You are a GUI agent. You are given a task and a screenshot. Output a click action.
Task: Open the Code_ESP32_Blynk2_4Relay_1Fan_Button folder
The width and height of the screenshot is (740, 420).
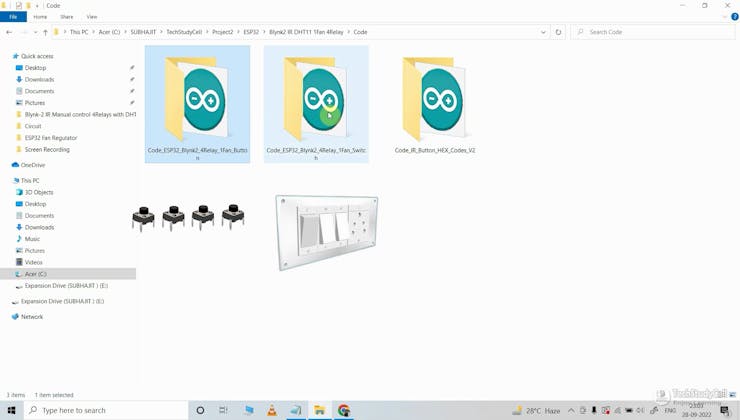click(x=197, y=104)
